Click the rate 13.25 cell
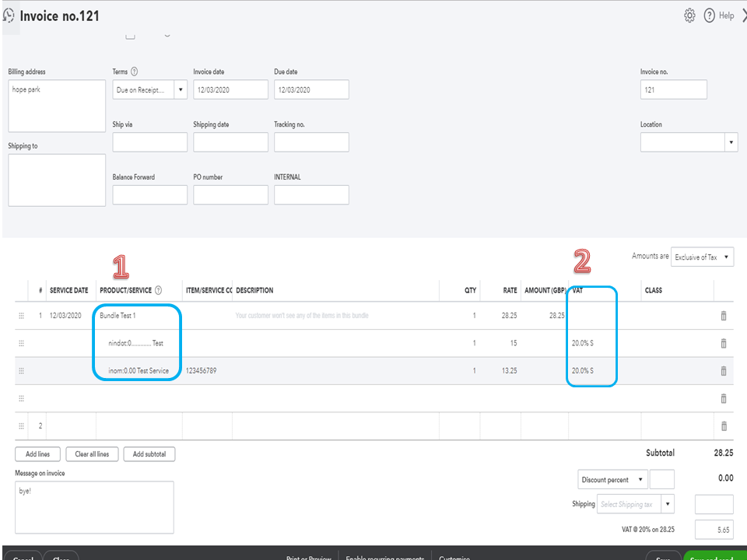 click(500, 370)
